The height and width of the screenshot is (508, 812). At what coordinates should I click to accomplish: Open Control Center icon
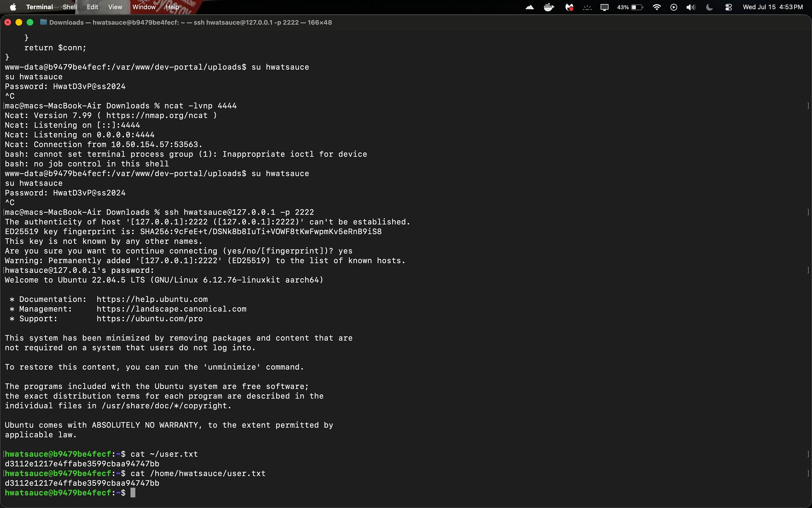click(x=728, y=7)
